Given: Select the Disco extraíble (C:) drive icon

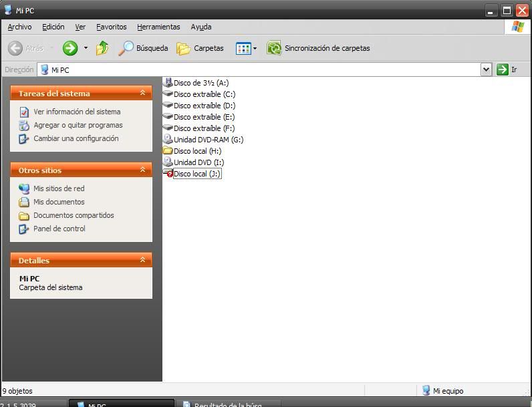Looking at the screenshot, I should point(168,94).
